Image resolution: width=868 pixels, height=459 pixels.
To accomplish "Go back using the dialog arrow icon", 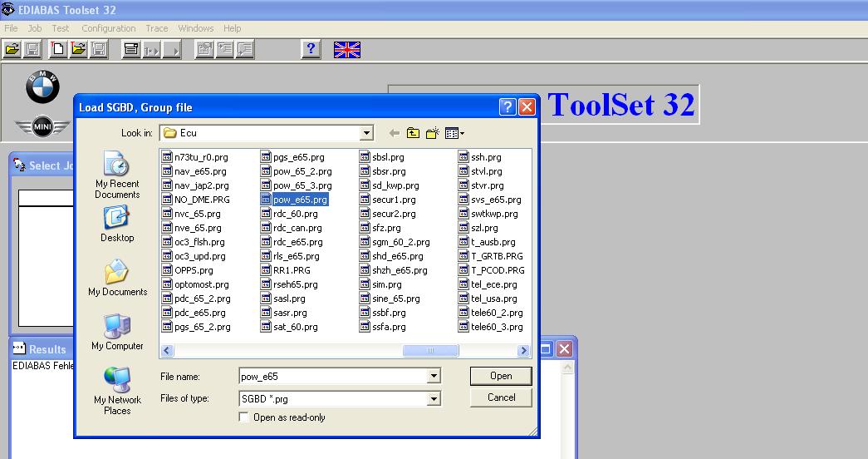I will [395, 133].
